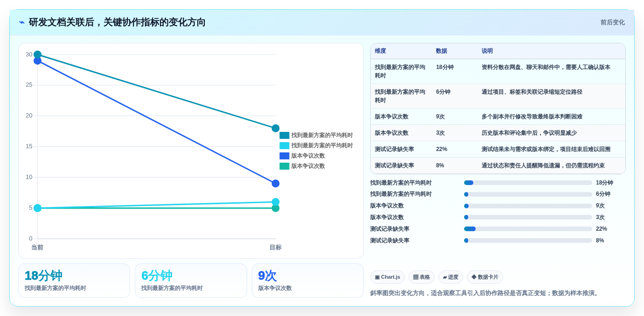Click the 22% progress bar
This screenshot has width=644, height=316.
[x=528, y=229]
